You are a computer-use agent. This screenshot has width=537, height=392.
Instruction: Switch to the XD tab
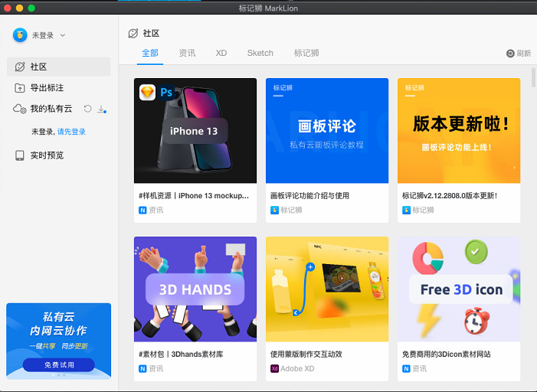point(221,53)
